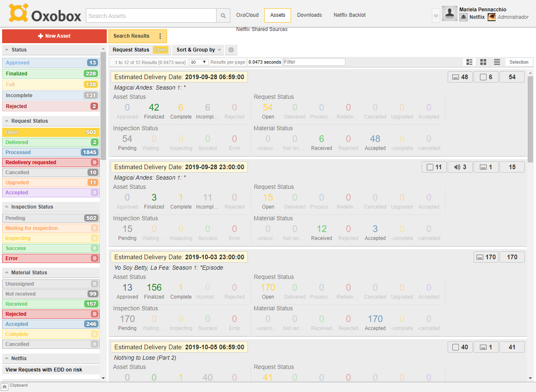Switch to the compact lines view icon
Viewport: 536px width, 392px height.
click(x=497, y=62)
